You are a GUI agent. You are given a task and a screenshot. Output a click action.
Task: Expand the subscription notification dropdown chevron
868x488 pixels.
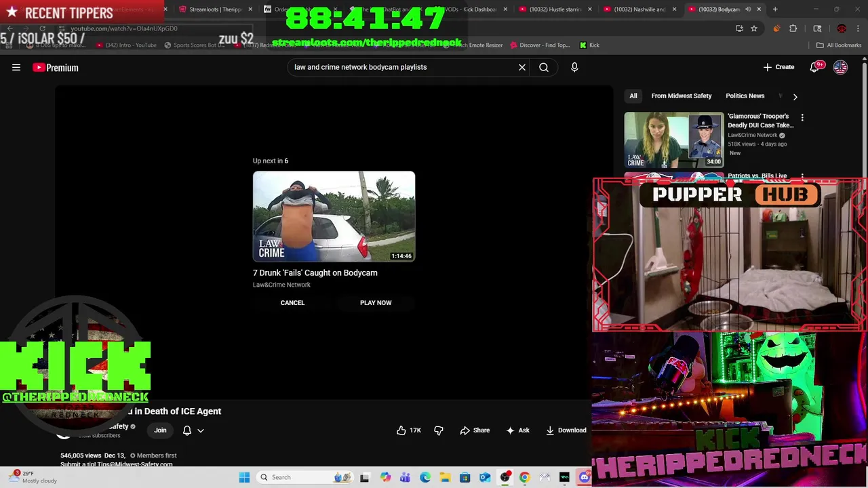(201, 430)
